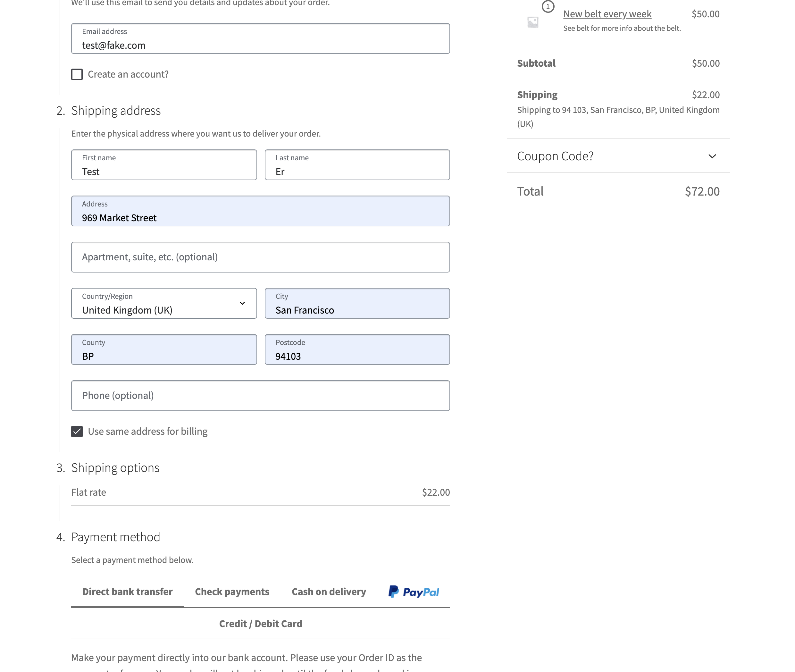Screen dimensions: 795x672
Task: Open the Country/Region dropdown
Action: click(164, 303)
